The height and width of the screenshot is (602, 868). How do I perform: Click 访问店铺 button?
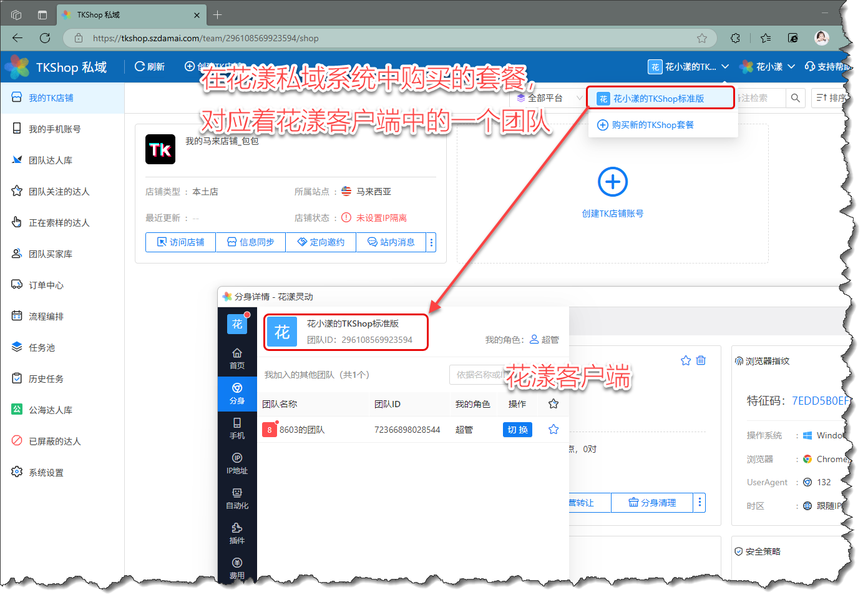pyautogui.click(x=180, y=242)
